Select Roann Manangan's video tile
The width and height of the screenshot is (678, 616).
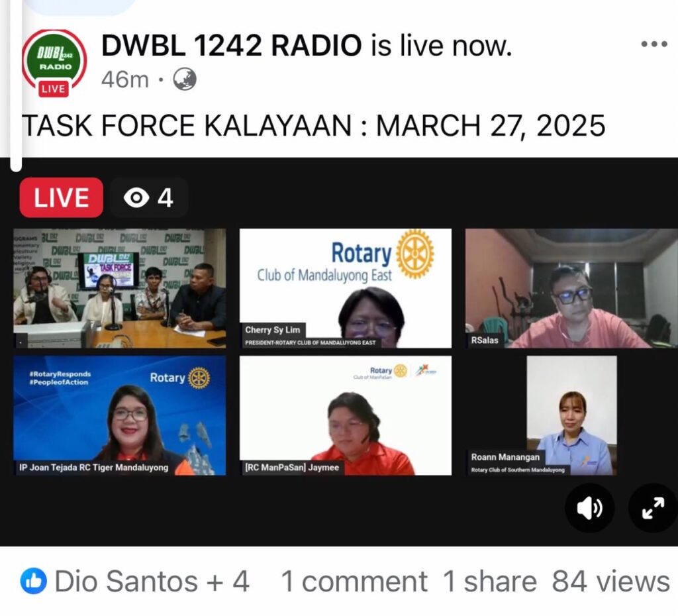(x=571, y=415)
